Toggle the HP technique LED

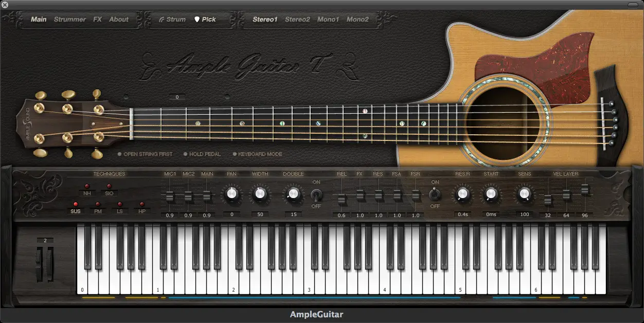click(142, 204)
